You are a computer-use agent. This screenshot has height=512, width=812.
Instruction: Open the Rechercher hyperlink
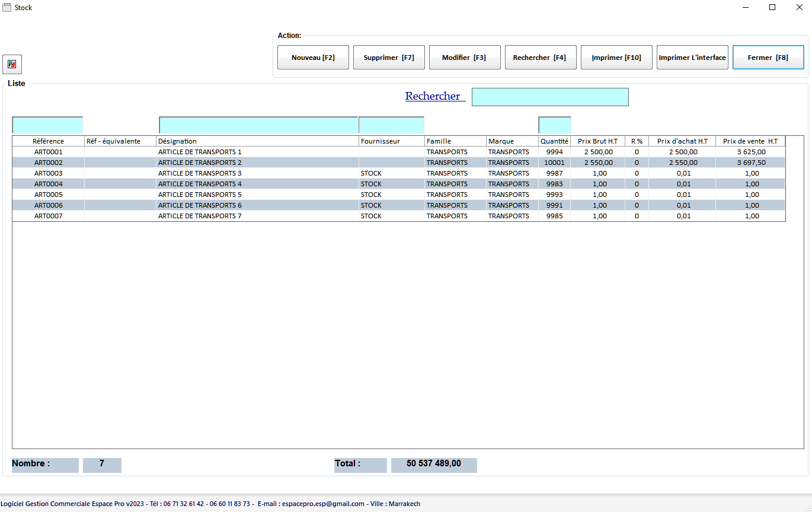434,96
